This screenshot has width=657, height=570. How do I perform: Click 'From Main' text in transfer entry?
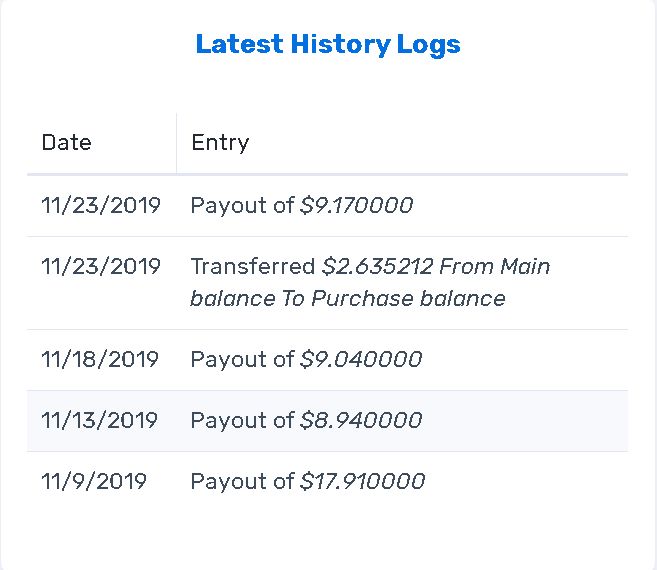(x=495, y=267)
